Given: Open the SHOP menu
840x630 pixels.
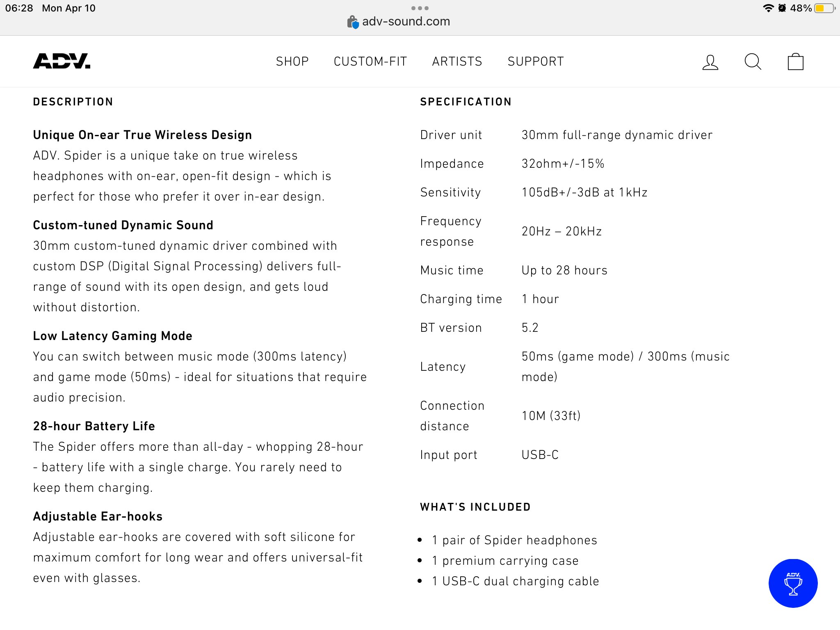Looking at the screenshot, I should 292,62.
